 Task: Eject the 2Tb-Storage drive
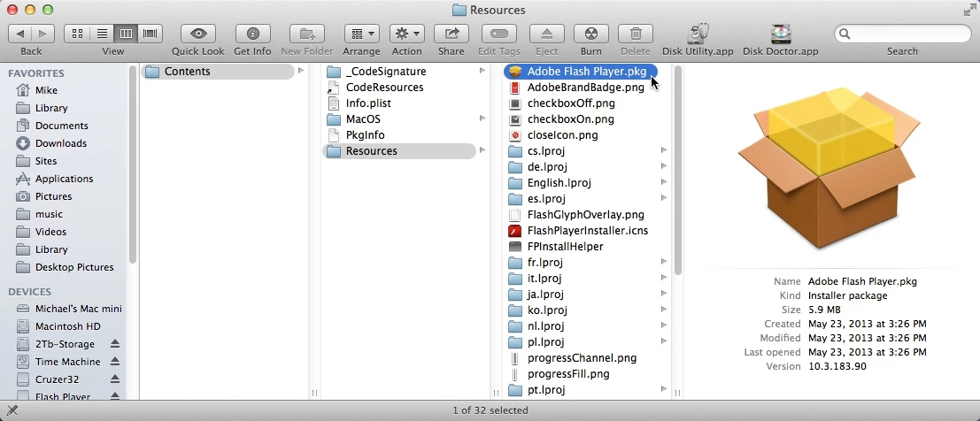click(x=115, y=344)
